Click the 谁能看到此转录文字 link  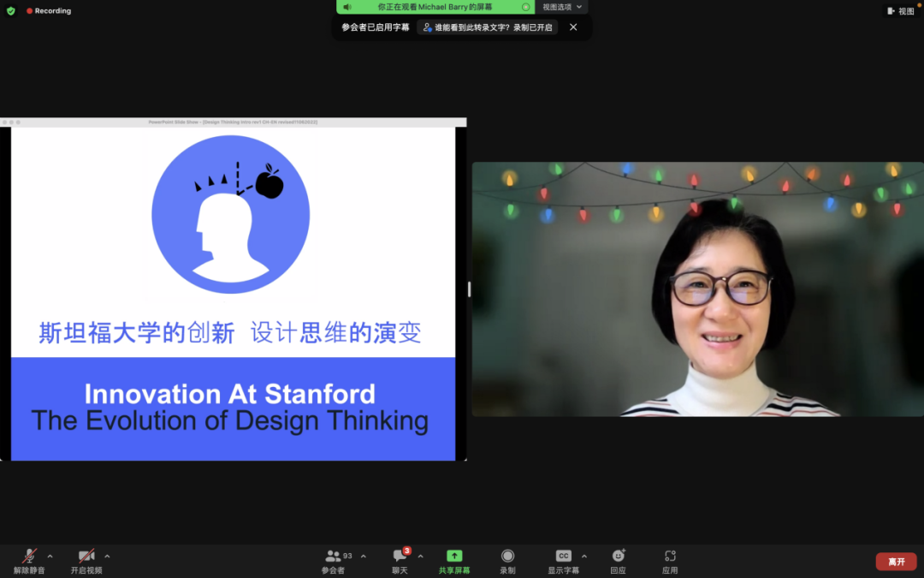(488, 27)
